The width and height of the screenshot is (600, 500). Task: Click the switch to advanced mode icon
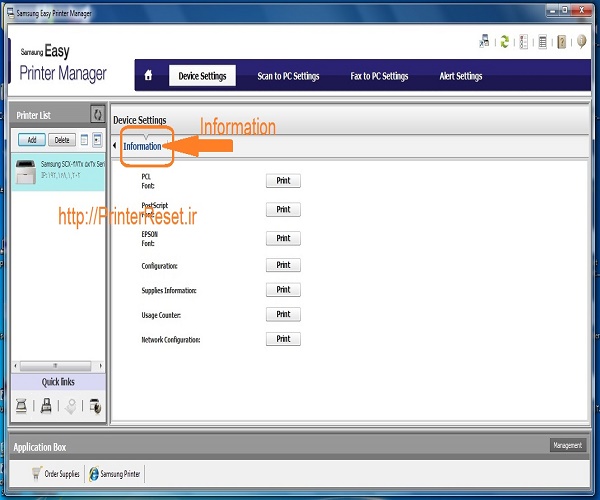[x=484, y=41]
